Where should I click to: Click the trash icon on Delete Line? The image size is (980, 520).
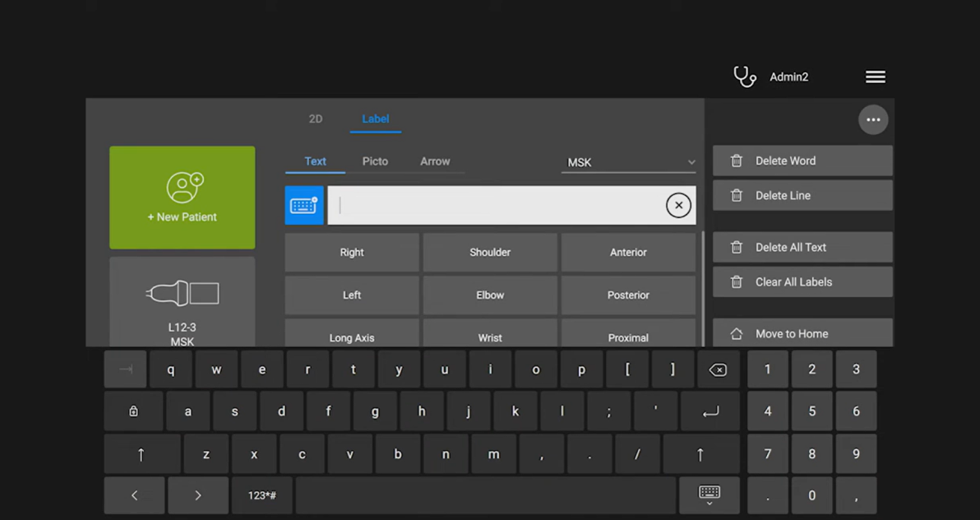736,195
